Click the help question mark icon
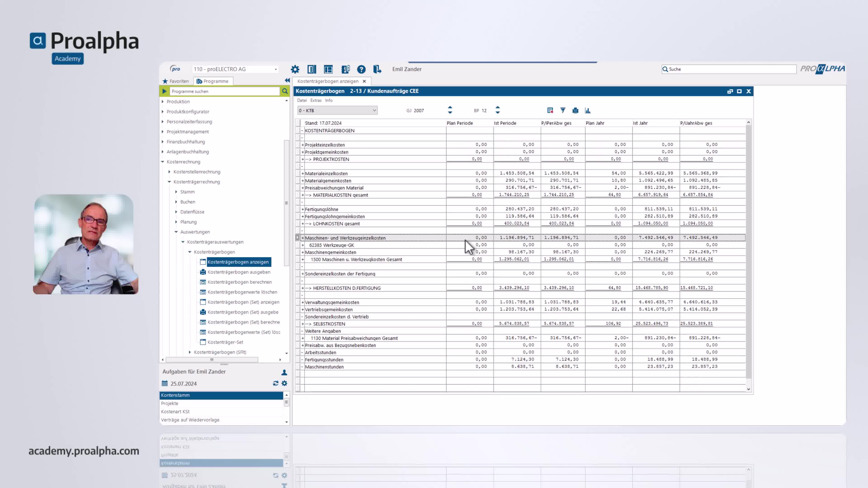The width and height of the screenshot is (868, 488). 361,69
